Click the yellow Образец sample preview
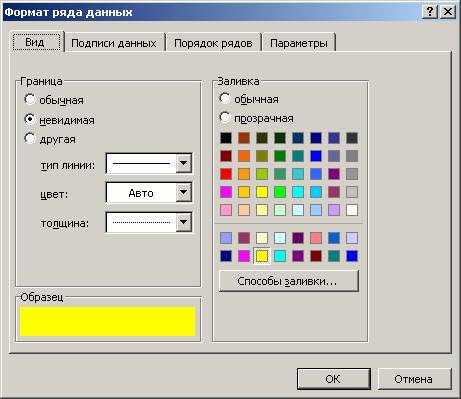 pyautogui.click(x=107, y=321)
